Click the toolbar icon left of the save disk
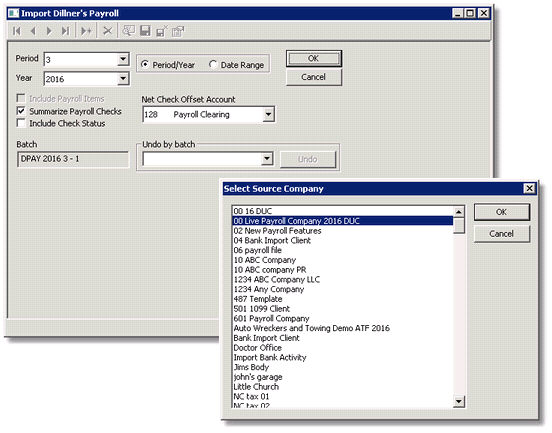Viewport: 552px width, 433px height. point(128,31)
